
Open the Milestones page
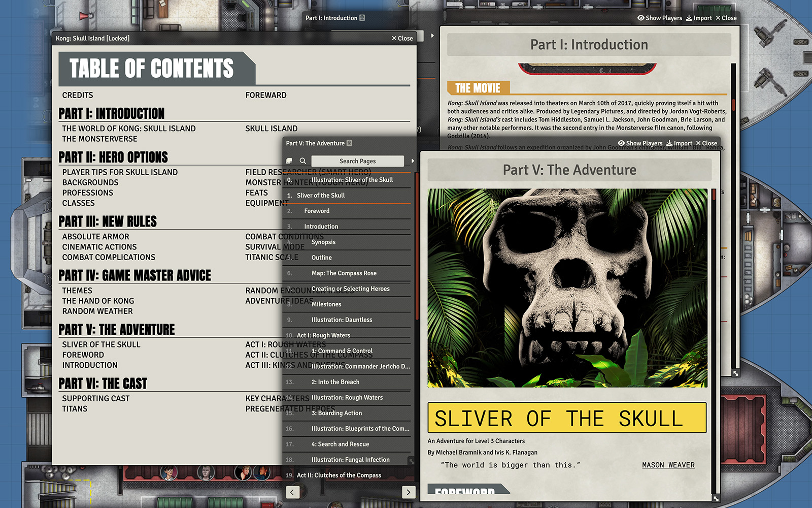[x=347, y=304]
